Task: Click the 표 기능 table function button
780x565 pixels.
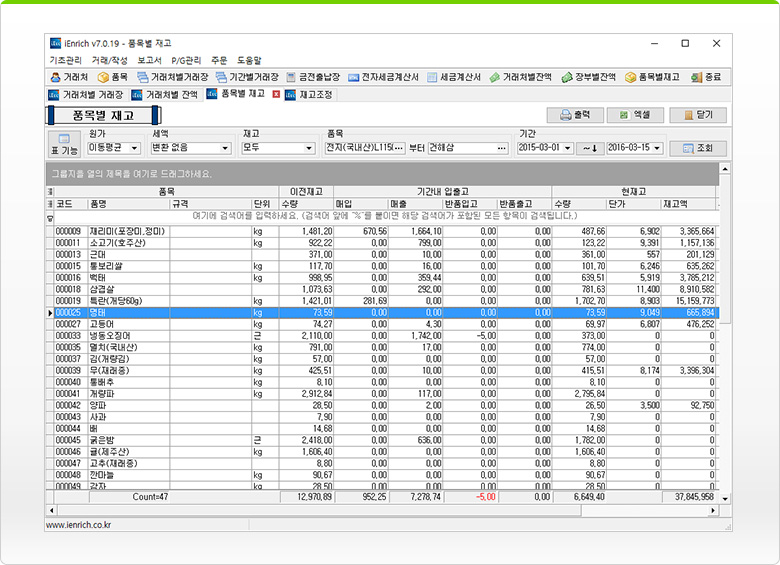Action: [64, 144]
